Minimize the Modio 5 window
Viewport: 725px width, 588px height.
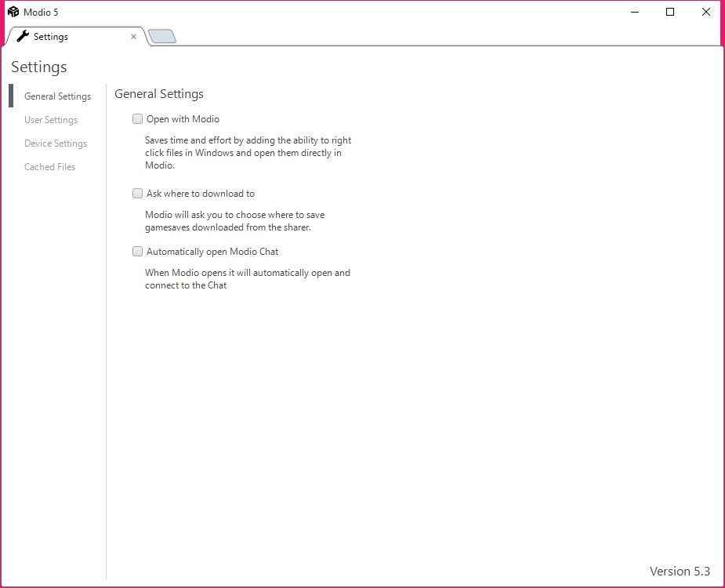635,12
